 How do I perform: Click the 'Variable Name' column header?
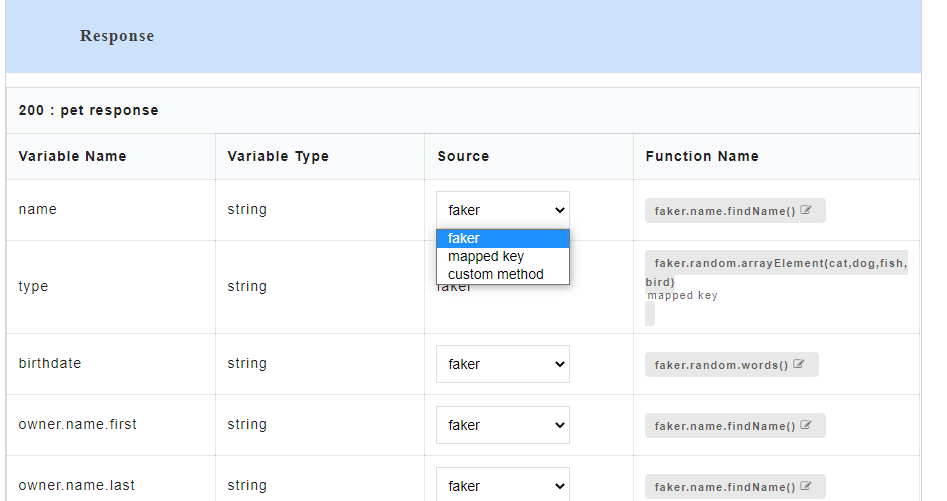point(72,156)
